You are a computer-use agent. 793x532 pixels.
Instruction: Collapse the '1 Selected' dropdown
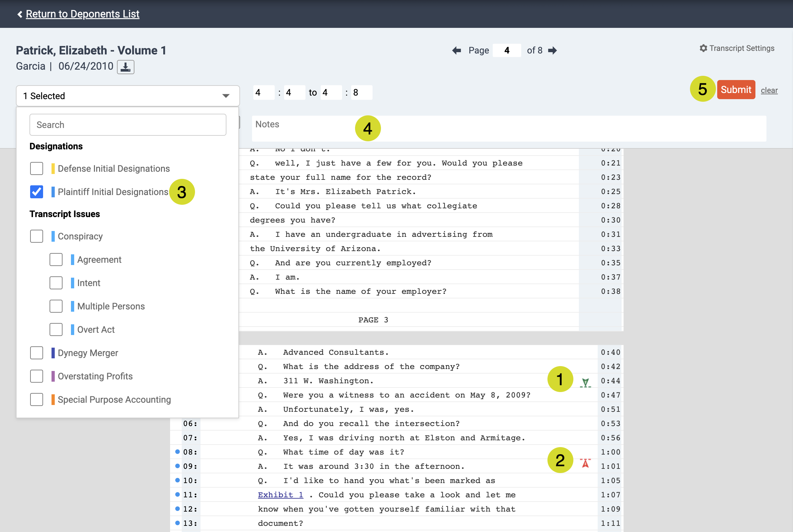[x=128, y=96]
